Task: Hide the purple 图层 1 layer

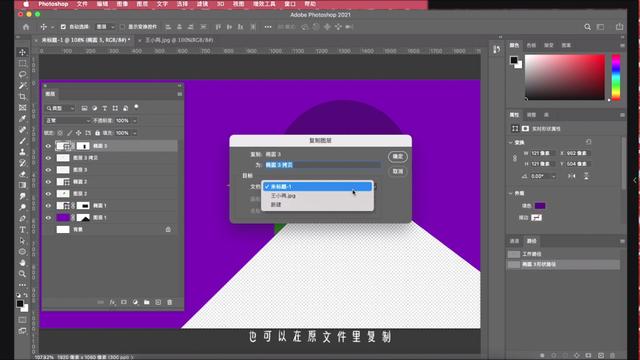Action: 48,218
